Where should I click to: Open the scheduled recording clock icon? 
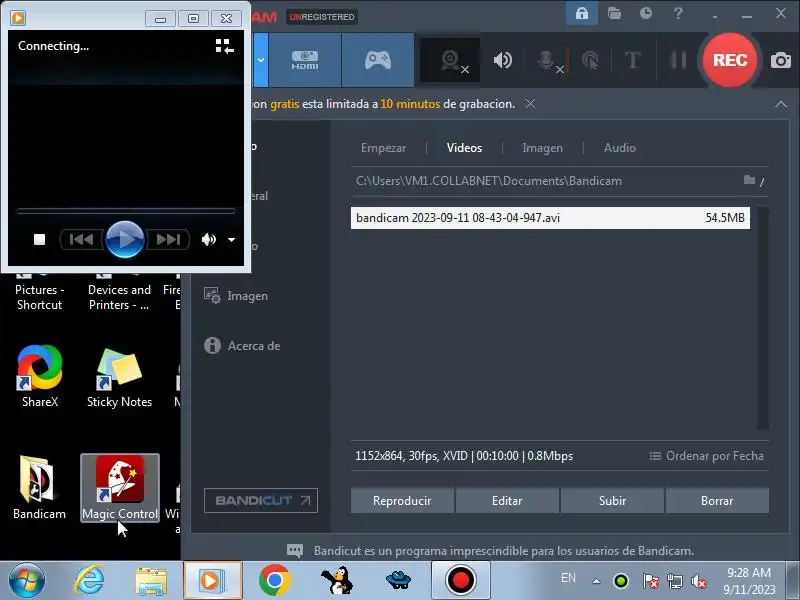646,13
